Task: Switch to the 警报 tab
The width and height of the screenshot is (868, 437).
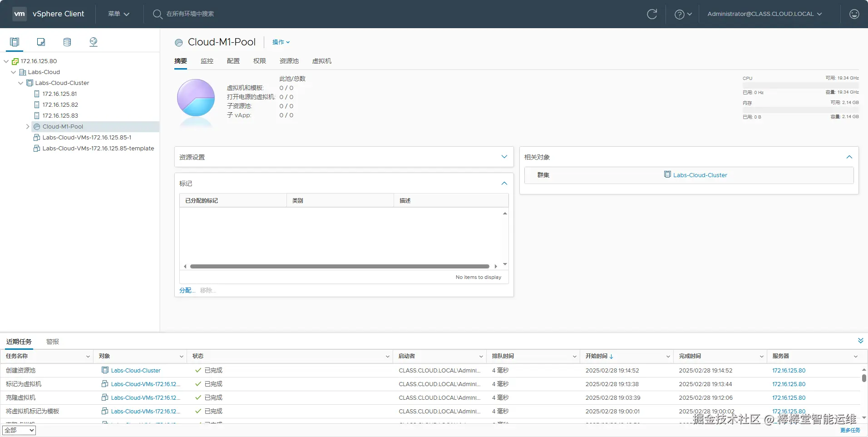Action: tap(53, 342)
